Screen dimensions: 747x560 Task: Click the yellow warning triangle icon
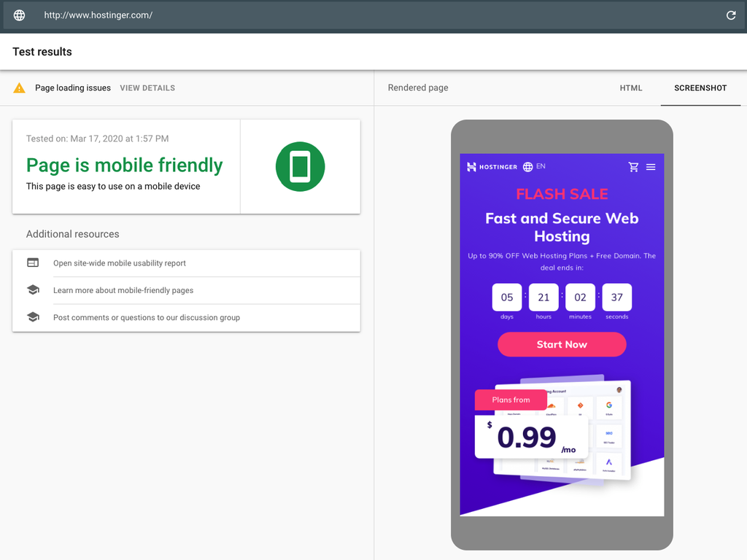(19, 87)
